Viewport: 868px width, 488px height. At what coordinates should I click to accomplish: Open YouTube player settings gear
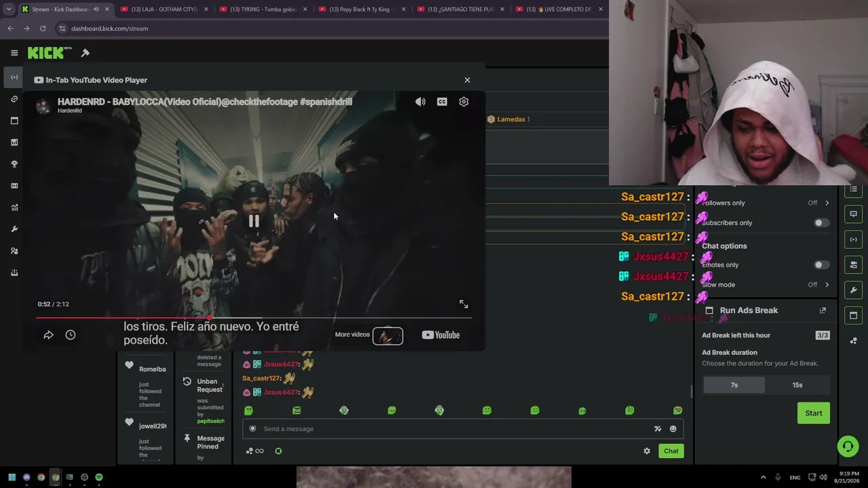click(464, 102)
